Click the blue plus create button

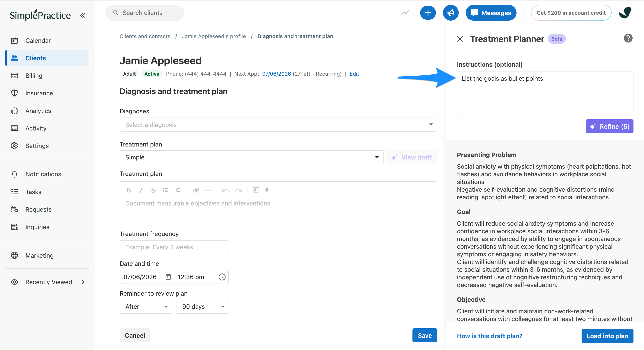click(x=428, y=13)
